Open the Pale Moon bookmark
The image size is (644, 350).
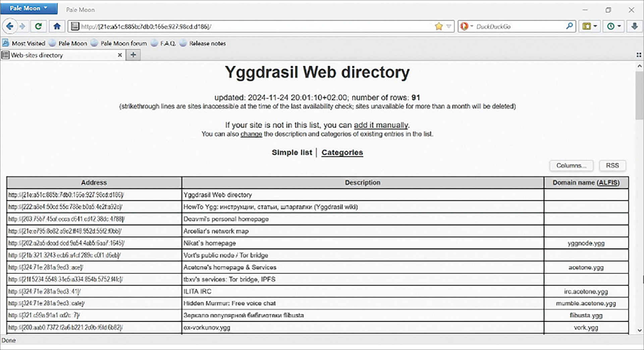tap(68, 43)
